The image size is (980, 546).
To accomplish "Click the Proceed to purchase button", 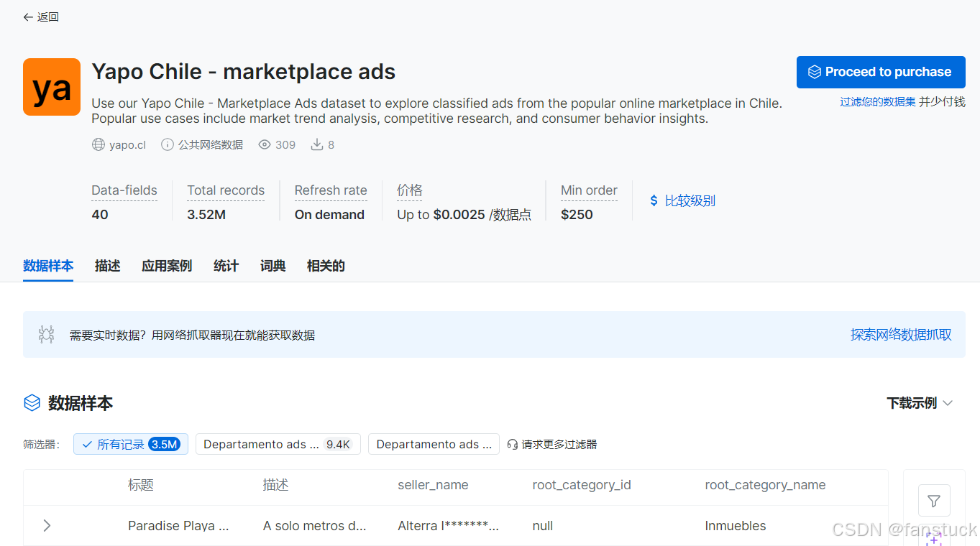I will tap(881, 72).
